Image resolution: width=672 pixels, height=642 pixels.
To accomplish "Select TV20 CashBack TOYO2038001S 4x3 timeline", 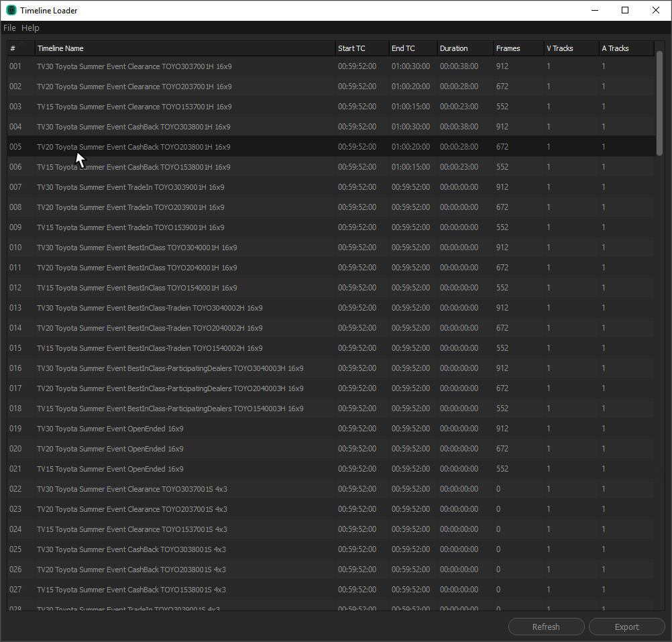I will pyautogui.click(x=331, y=570).
